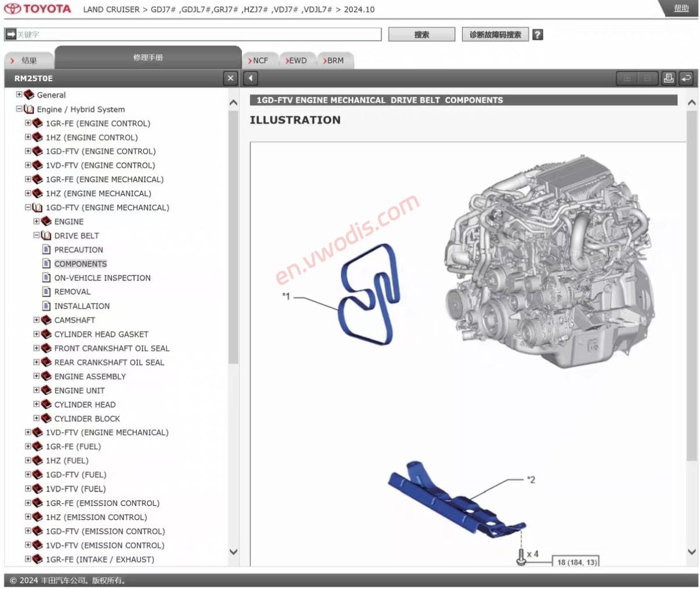Click the Toyota logo
The image size is (700, 589).
[38, 9]
